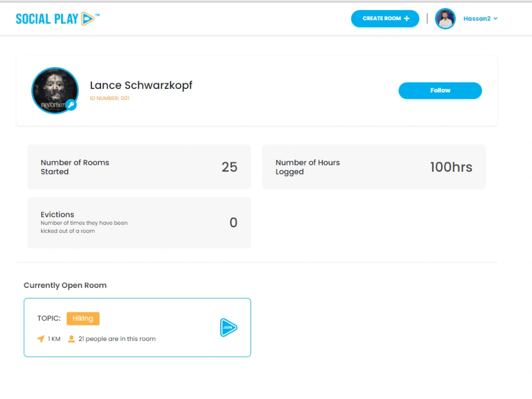Click the TOPIC: label
Image resolution: width=532 pixels, height=399 pixels.
pyautogui.click(x=49, y=318)
